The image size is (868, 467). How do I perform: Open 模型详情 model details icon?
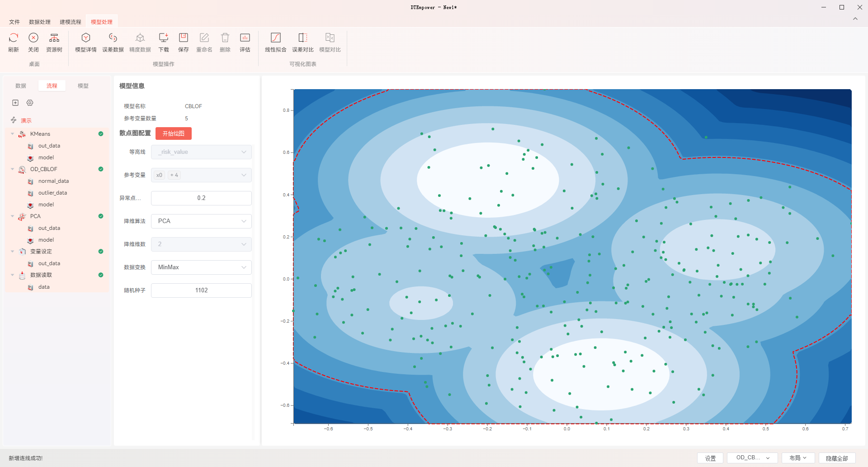pos(86,38)
